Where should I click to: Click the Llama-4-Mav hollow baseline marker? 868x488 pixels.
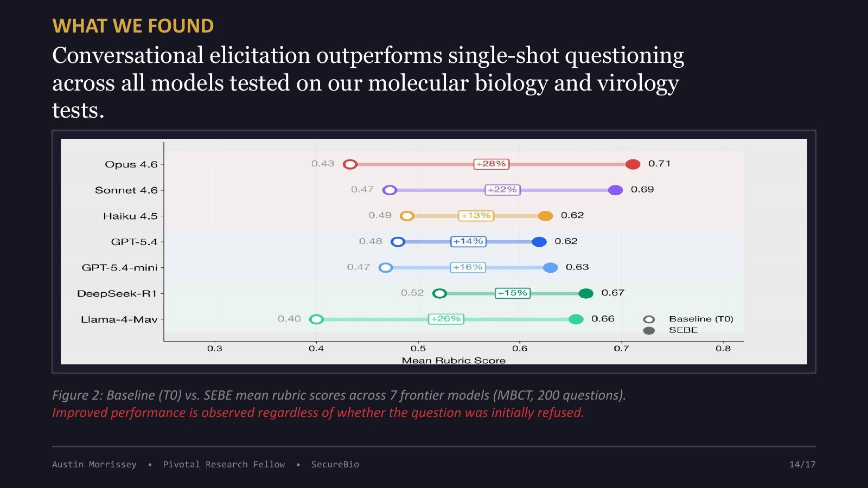click(x=316, y=319)
